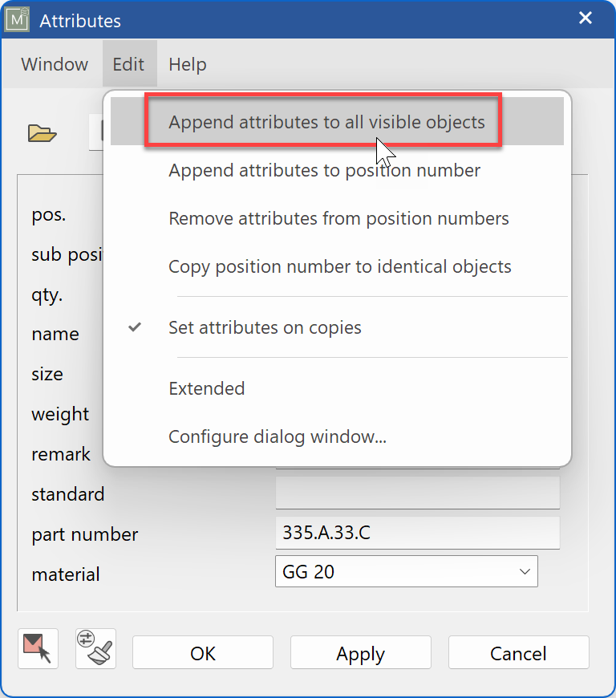
Task: Select Remove attributes from position numbers
Action: tap(337, 218)
